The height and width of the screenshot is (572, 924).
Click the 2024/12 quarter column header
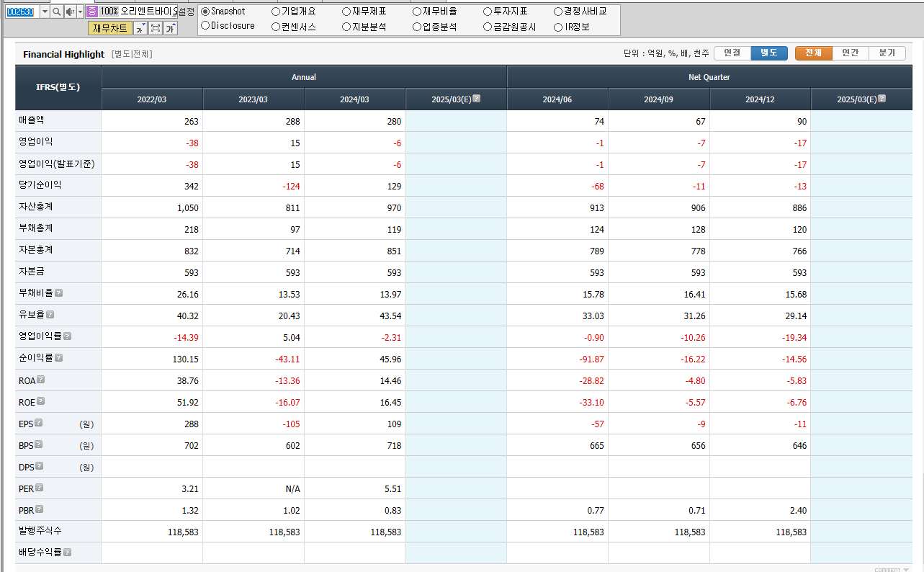click(x=760, y=99)
